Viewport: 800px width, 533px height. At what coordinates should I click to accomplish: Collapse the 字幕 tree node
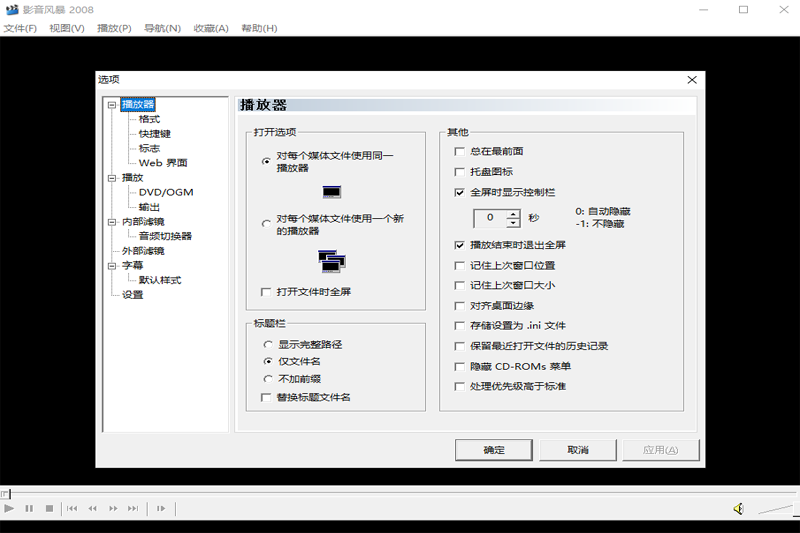pos(112,266)
